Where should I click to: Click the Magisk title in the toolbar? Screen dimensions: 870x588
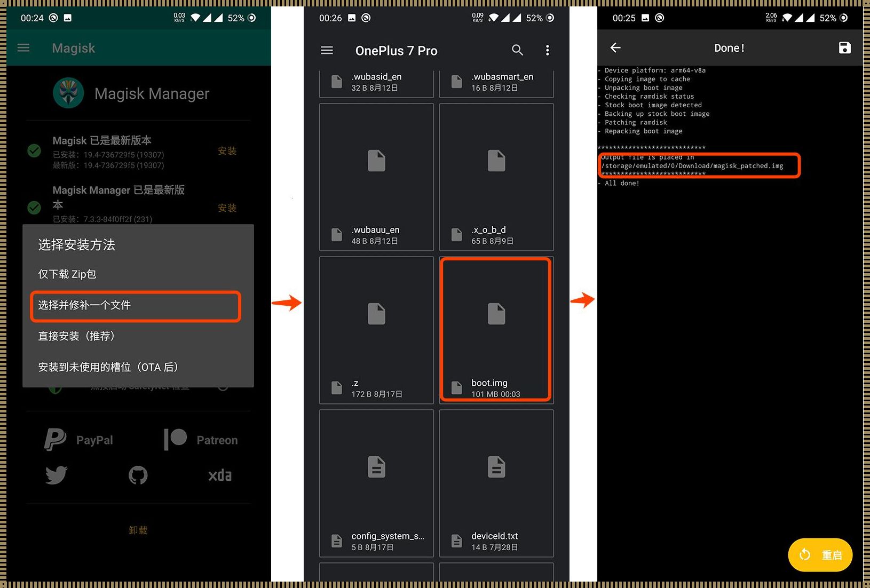point(74,48)
